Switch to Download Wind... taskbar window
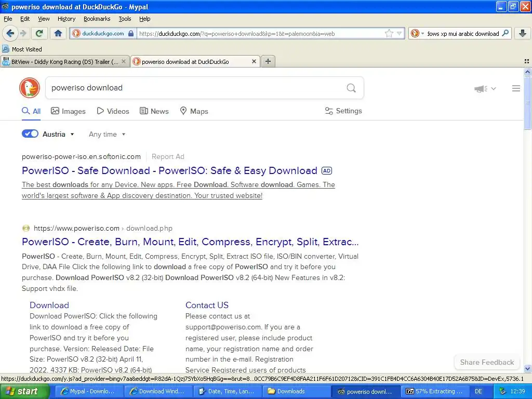The image size is (532, 399). point(157,391)
